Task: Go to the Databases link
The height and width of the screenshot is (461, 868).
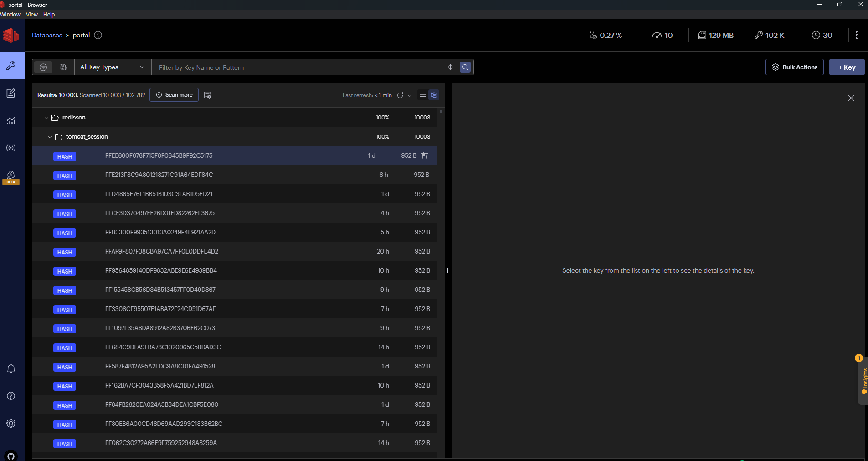Action: (x=47, y=35)
